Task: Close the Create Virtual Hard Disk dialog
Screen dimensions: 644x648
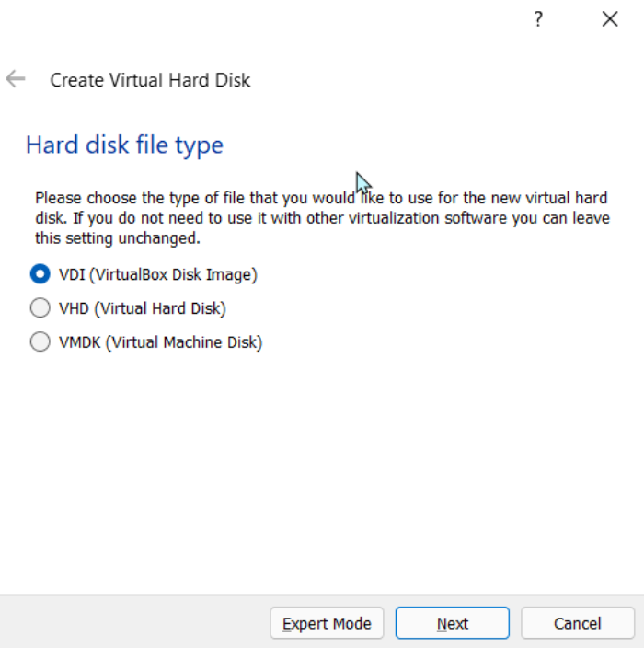Action: (x=609, y=19)
